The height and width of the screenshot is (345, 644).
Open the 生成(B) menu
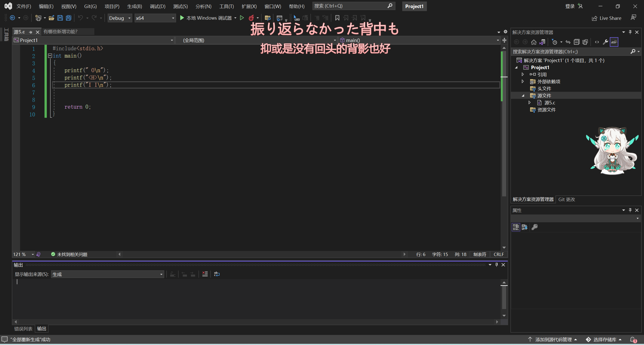point(134,6)
